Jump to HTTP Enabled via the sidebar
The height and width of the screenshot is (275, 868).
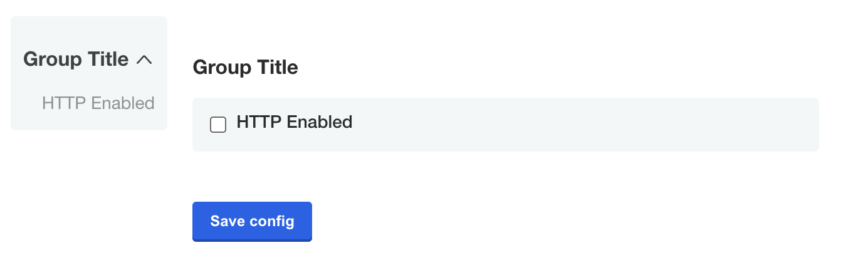98,103
